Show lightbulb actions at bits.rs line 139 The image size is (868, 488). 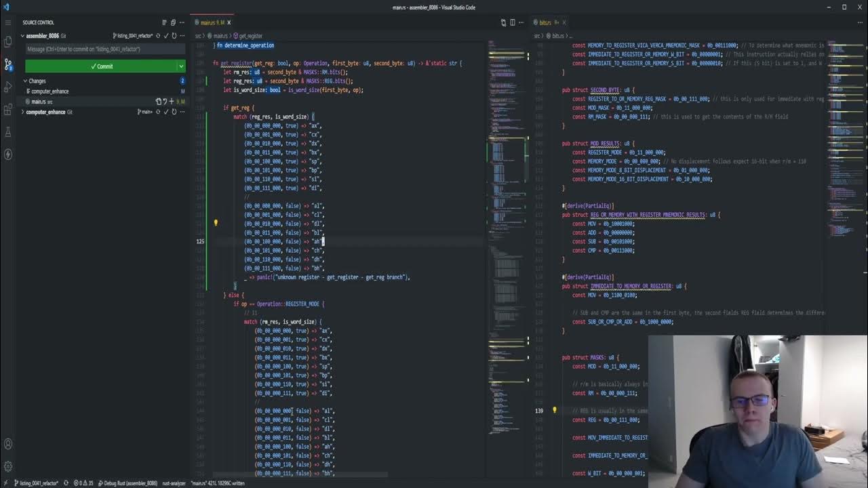pyautogui.click(x=554, y=411)
